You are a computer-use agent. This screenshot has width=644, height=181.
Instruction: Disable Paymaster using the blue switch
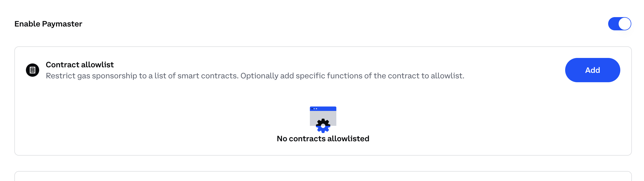[619, 24]
